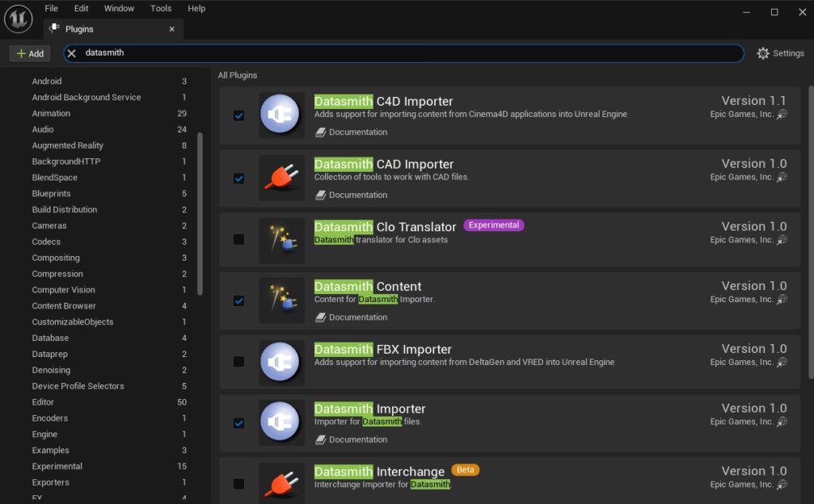Click the Datasmith Interchange plug icon
The width and height of the screenshot is (814, 504).
[x=281, y=483]
